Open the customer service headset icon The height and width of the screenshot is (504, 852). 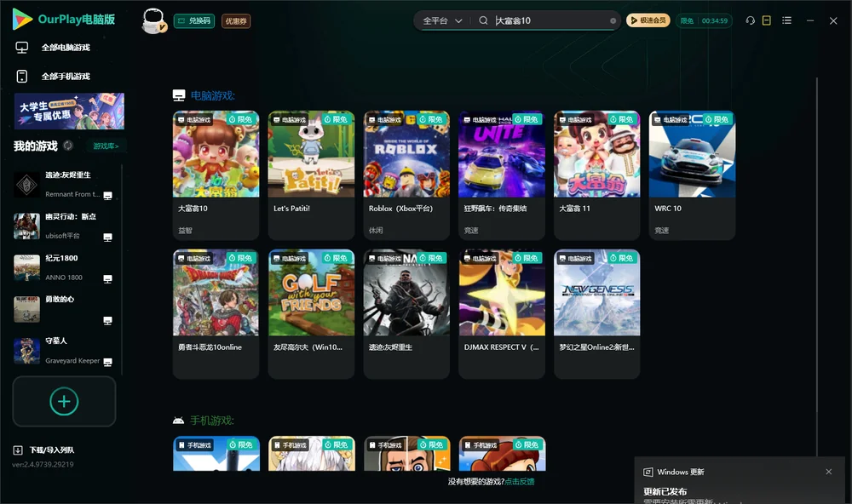(x=751, y=20)
